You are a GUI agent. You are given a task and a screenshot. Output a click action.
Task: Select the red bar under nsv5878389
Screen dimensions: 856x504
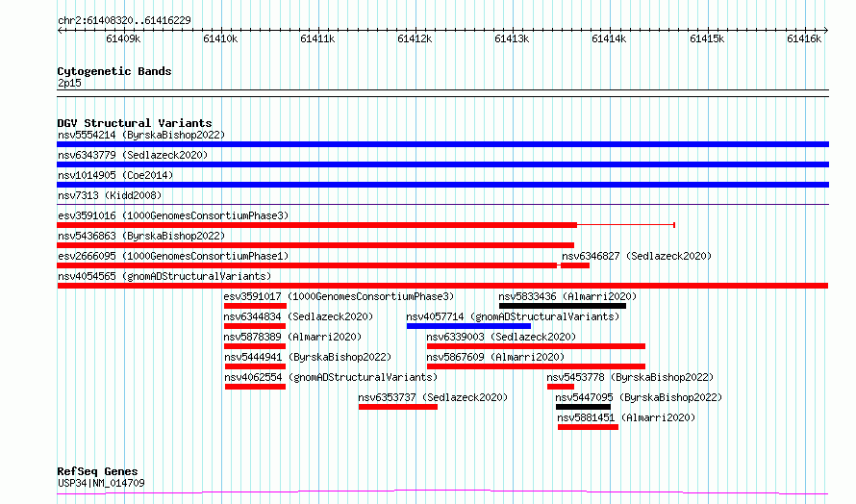pos(255,346)
